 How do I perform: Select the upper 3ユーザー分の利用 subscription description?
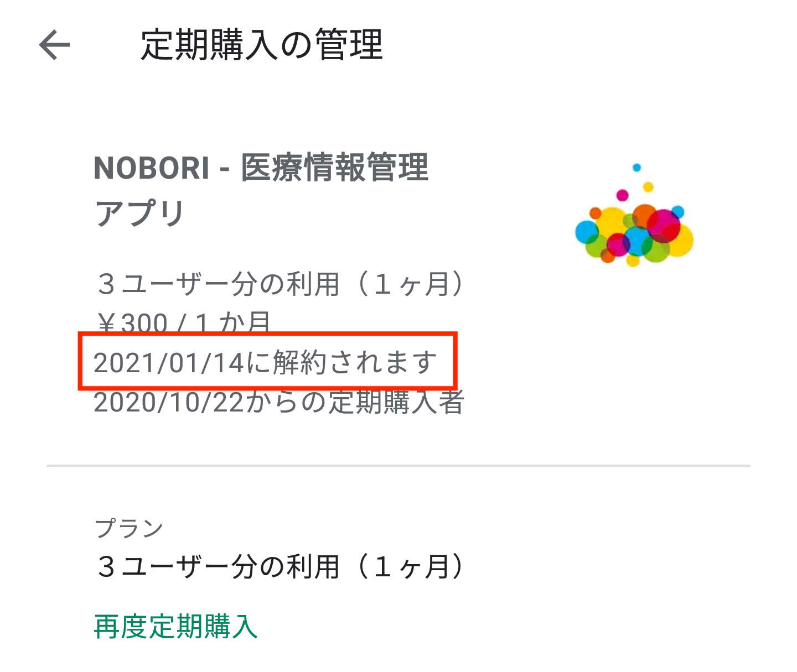pos(280,284)
